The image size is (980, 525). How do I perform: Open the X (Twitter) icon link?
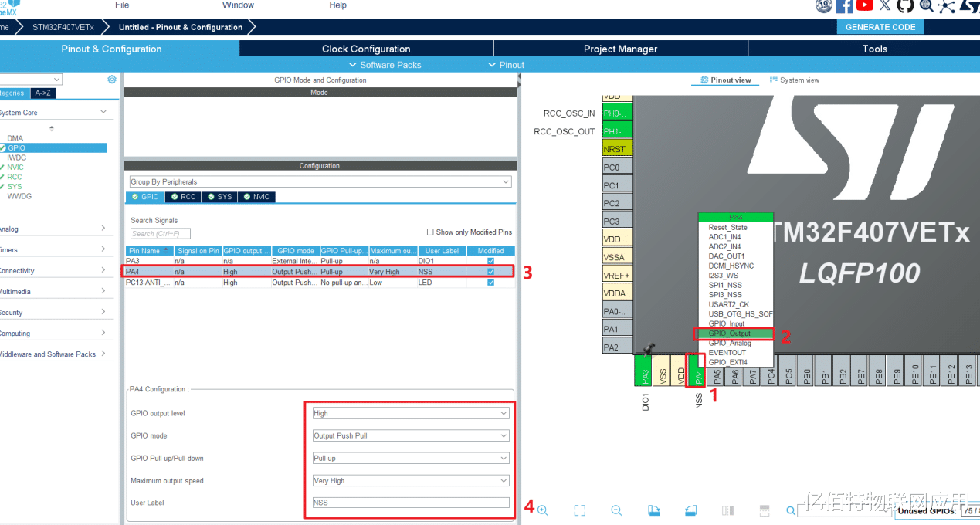click(x=885, y=6)
